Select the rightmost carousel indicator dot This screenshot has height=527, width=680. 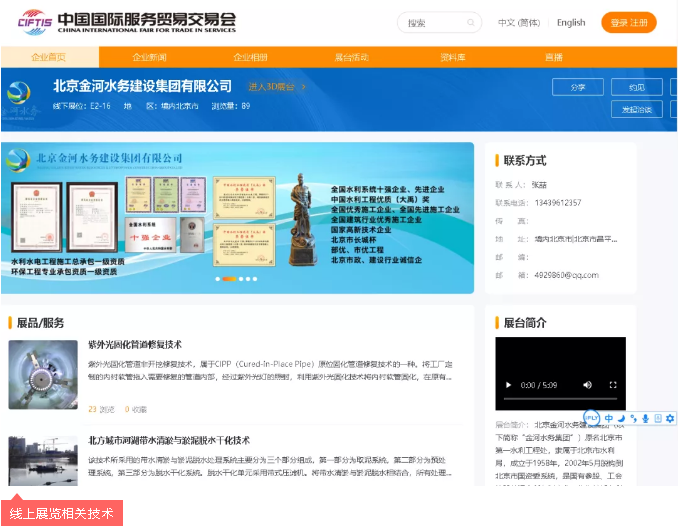(255, 279)
